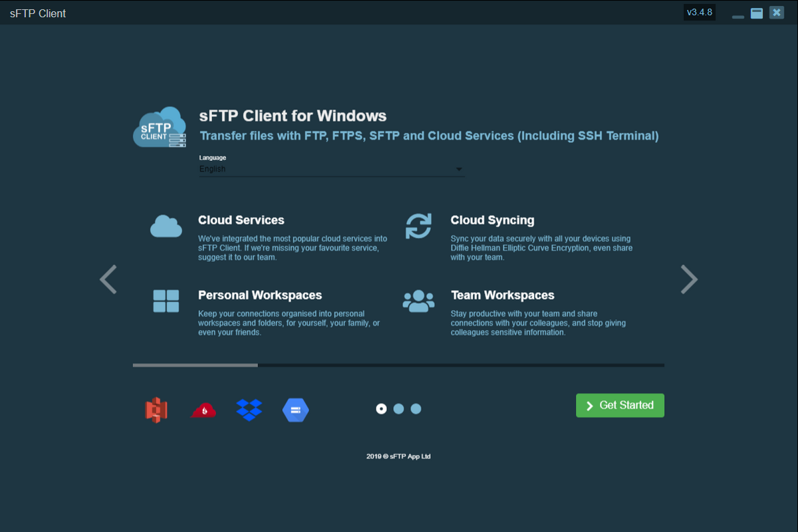The width and height of the screenshot is (798, 532).
Task: Click the Cloud Syncing refresh arrows icon
Action: [x=419, y=226]
